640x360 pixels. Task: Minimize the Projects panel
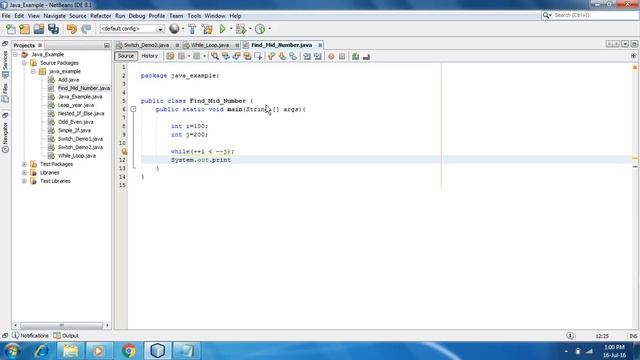107,45
